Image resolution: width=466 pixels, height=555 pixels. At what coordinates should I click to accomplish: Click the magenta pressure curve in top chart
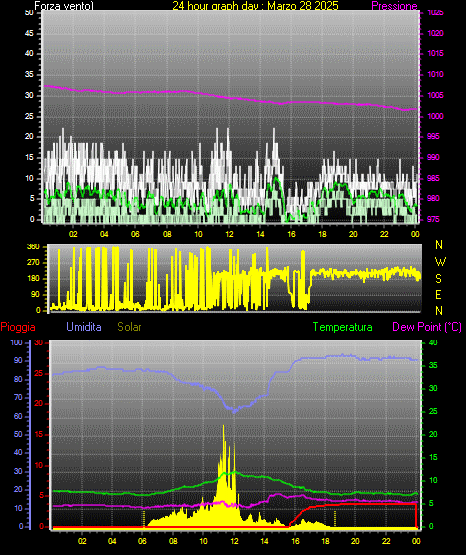(x=230, y=97)
